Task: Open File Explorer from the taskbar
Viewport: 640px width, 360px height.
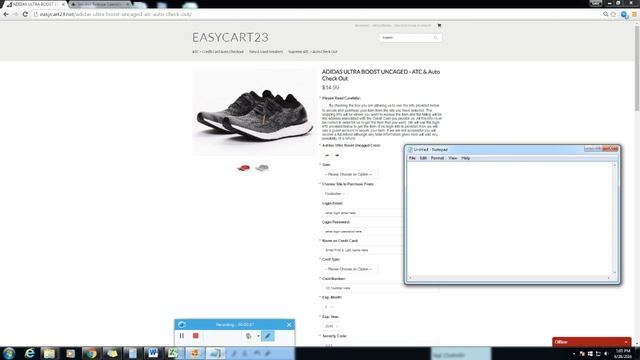Action: click(x=49, y=353)
